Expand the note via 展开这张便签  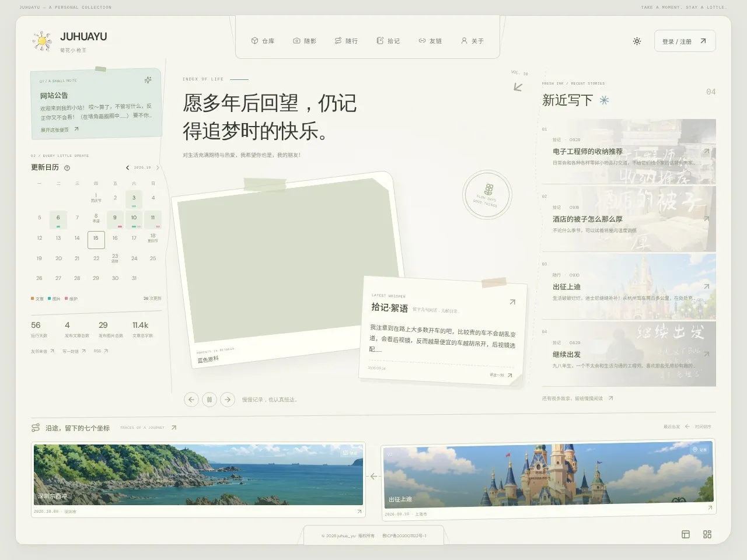coord(59,129)
